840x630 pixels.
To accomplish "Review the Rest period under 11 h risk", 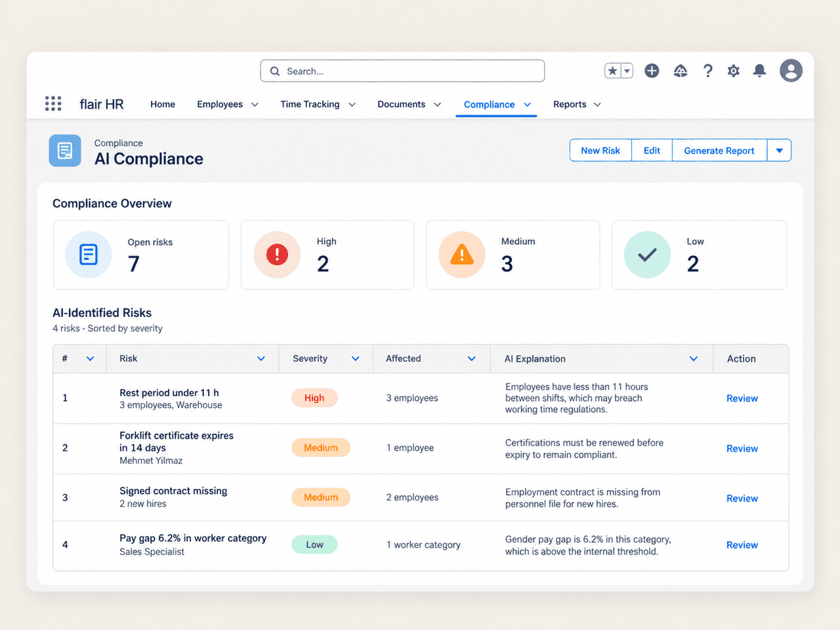I will pyautogui.click(x=742, y=398).
